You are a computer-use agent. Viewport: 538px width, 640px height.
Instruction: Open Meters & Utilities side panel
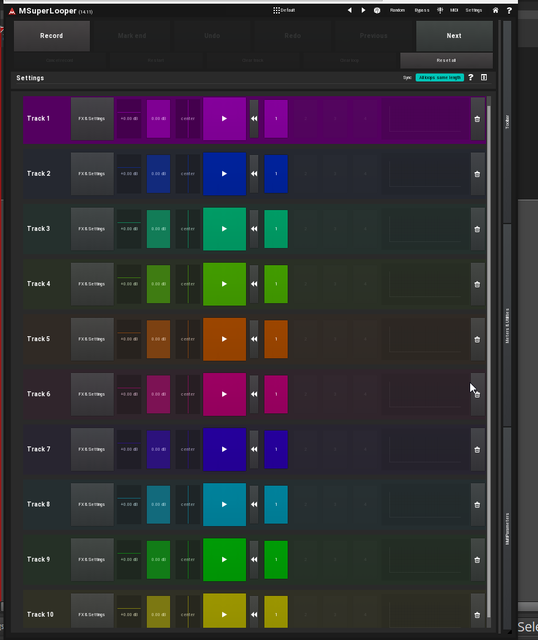click(x=507, y=325)
